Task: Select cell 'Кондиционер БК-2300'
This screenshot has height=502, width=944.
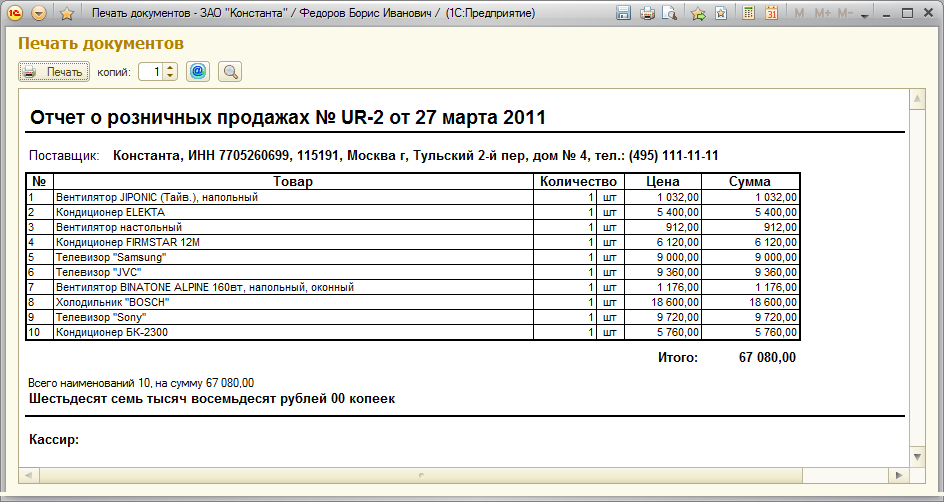Action: [x=293, y=332]
